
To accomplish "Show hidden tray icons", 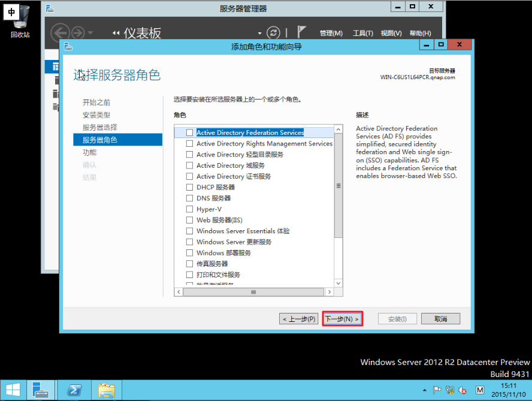I will coord(424,390).
